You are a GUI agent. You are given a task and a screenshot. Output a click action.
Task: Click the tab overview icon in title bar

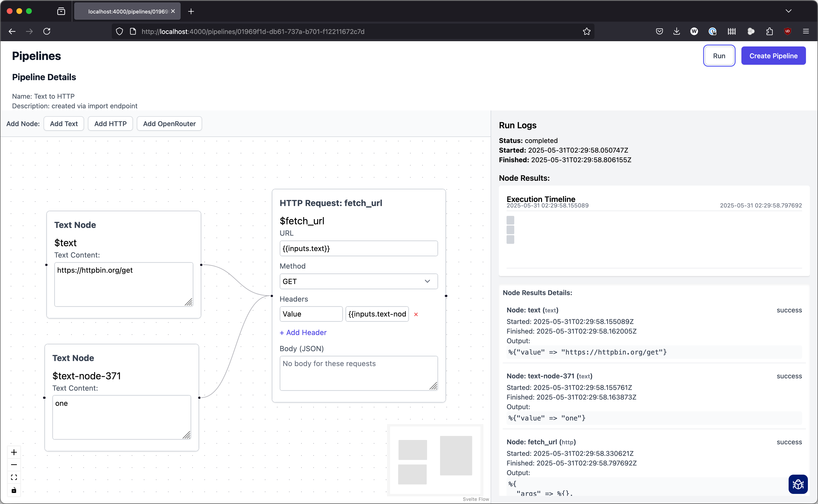point(61,11)
